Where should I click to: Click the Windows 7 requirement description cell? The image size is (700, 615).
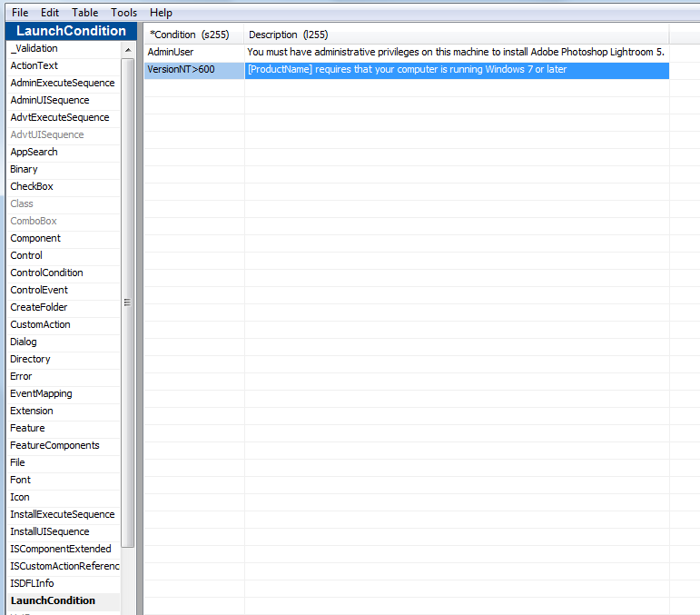point(457,70)
